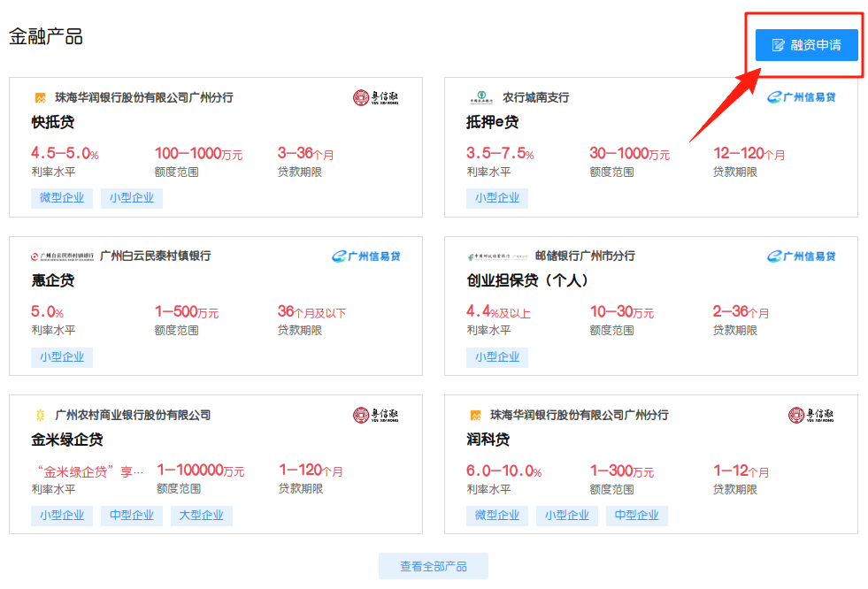Click the 融资申请 button
The image size is (868, 589).
click(x=807, y=45)
